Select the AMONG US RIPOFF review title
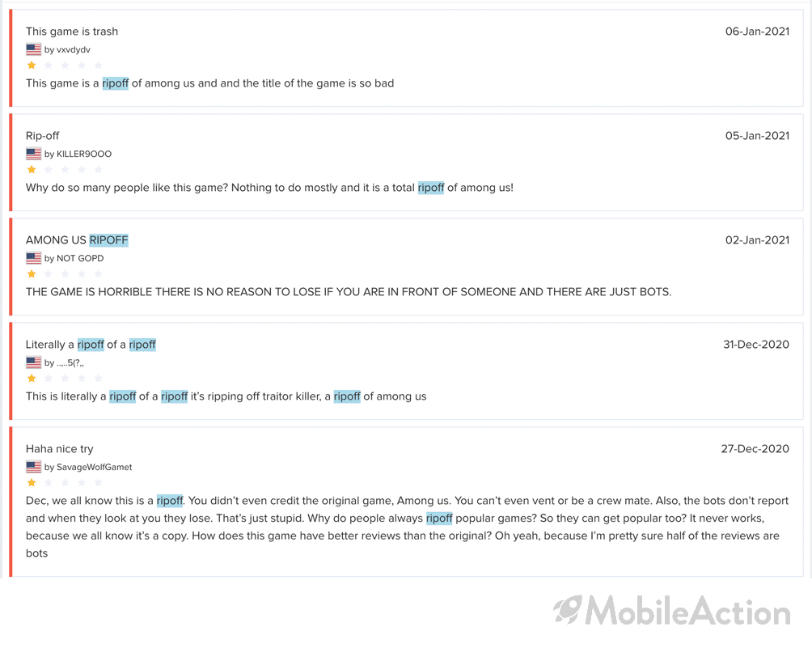The width and height of the screenshot is (812, 665). [x=77, y=239]
